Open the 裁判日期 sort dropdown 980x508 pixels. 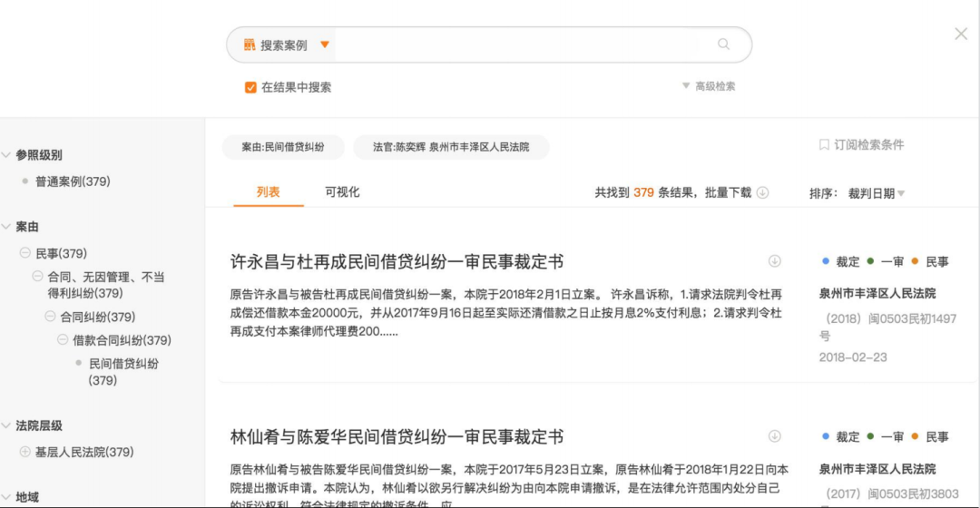point(876,193)
